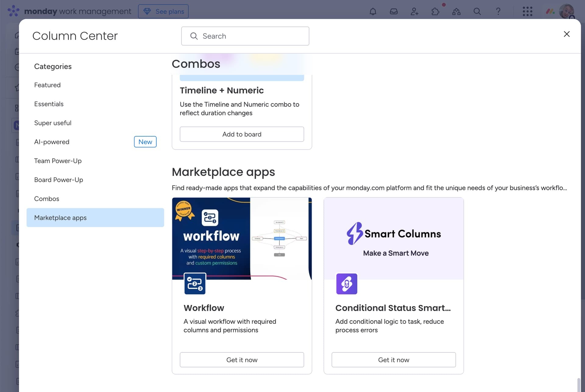Open the Workflow app banner image
585x392 pixels.
point(242,239)
